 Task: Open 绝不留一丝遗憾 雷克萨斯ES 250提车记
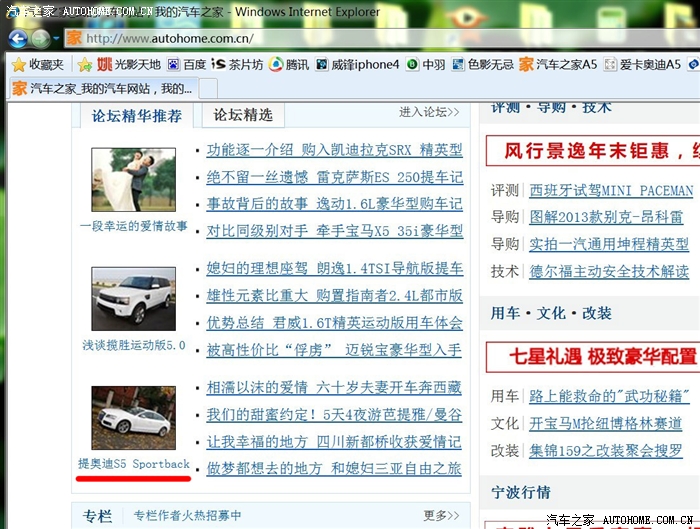tap(334, 177)
